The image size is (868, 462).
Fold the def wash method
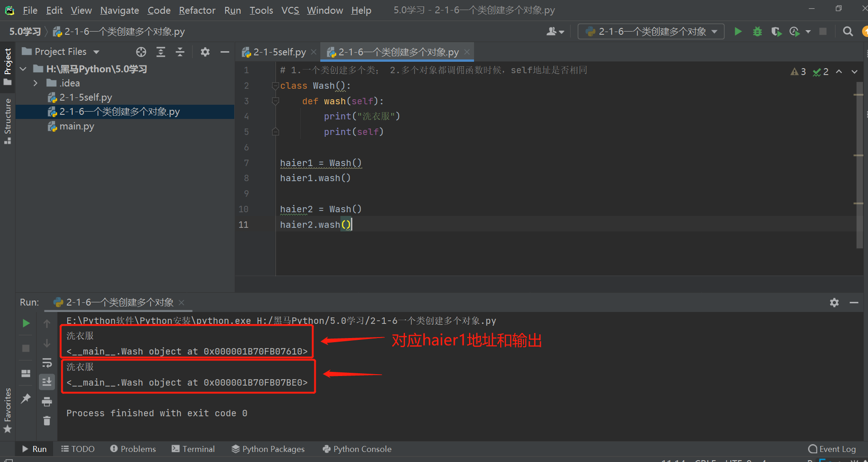click(275, 101)
